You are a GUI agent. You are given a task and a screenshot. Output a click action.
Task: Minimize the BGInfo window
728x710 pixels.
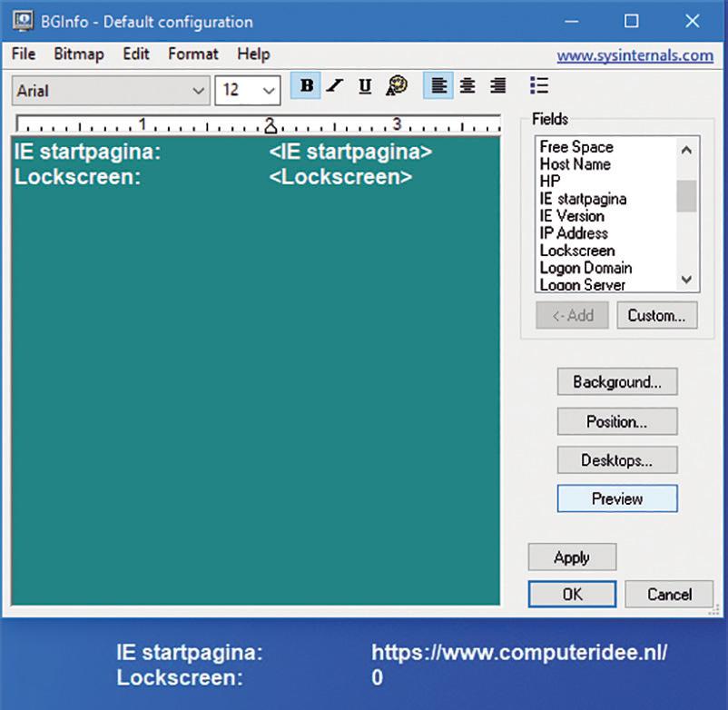572,21
